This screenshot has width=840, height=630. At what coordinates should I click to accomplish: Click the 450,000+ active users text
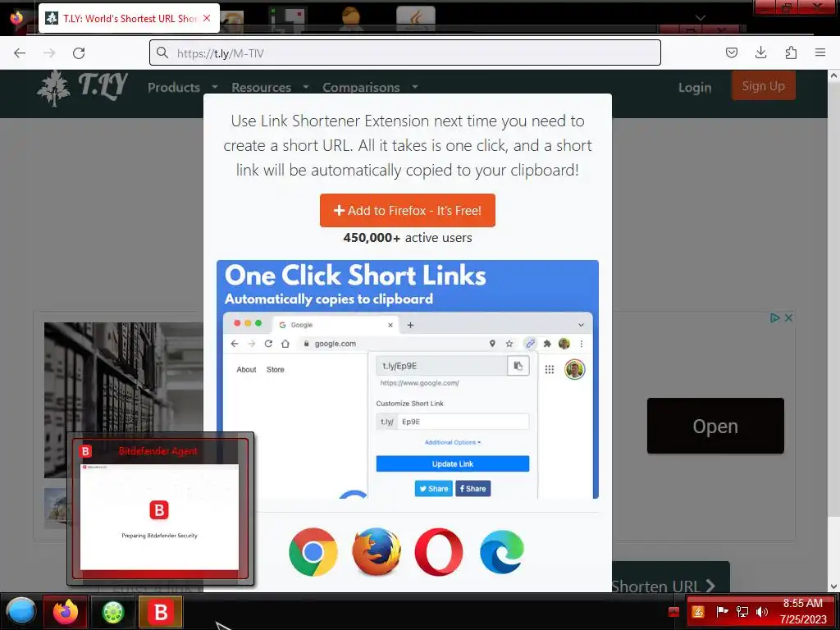point(408,238)
